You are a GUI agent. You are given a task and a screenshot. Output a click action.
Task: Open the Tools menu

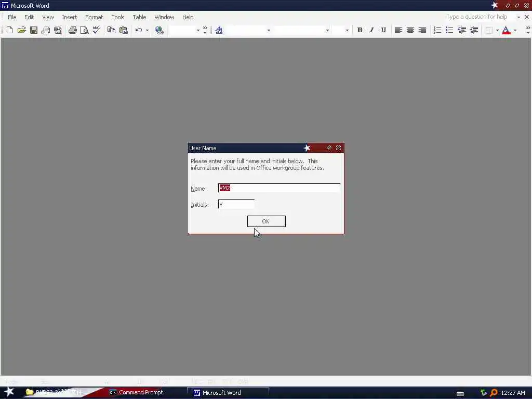(118, 17)
